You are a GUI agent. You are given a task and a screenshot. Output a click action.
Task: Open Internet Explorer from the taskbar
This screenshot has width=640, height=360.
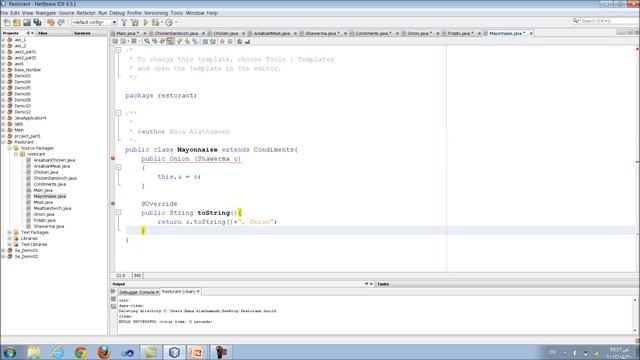pyautogui.click(x=58, y=352)
